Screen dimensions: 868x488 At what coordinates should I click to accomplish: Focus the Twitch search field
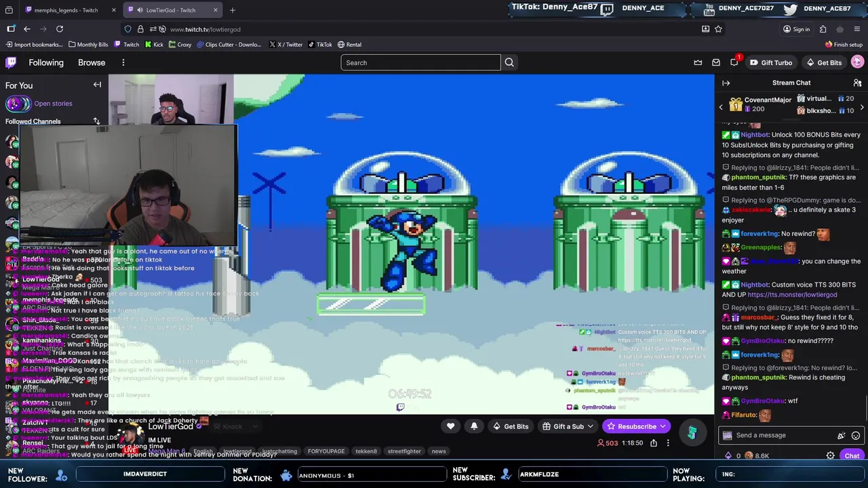(420, 62)
